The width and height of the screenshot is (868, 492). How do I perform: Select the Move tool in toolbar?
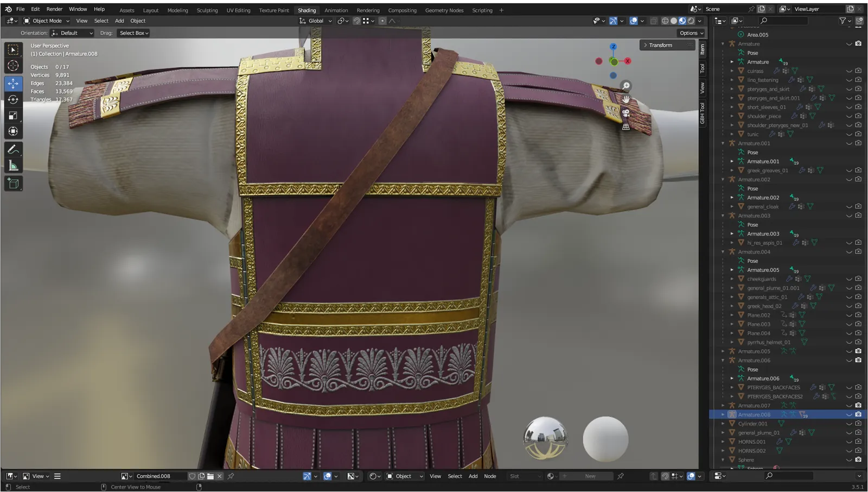(x=13, y=83)
